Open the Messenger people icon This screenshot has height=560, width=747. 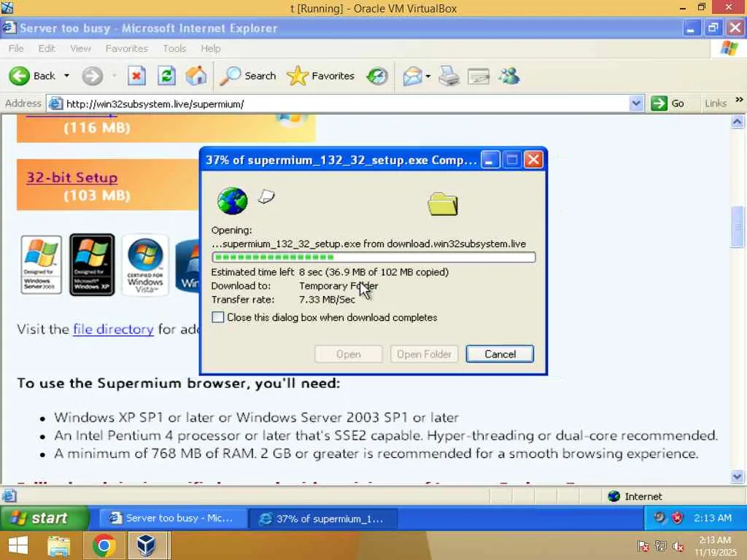tap(509, 76)
